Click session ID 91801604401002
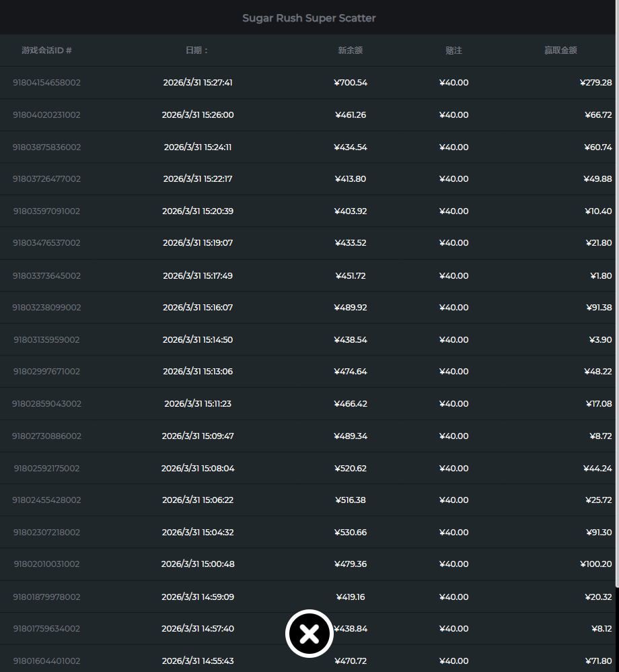This screenshot has height=672, width=619. point(46,661)
